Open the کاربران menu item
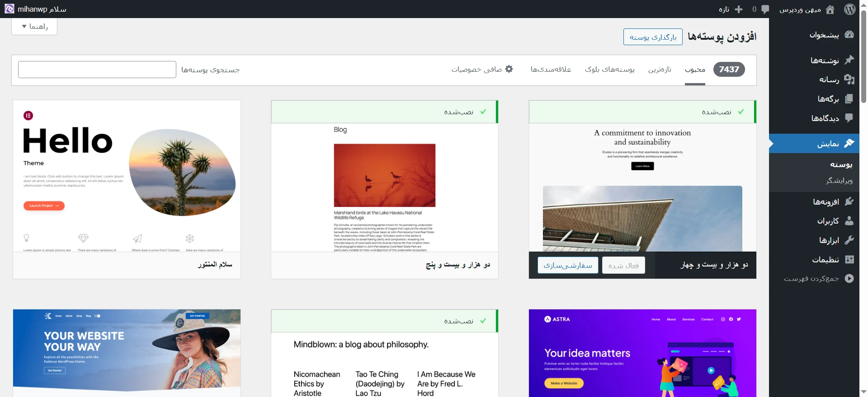The width and height of the screenshot is (868, 397). tap(814, 220)
